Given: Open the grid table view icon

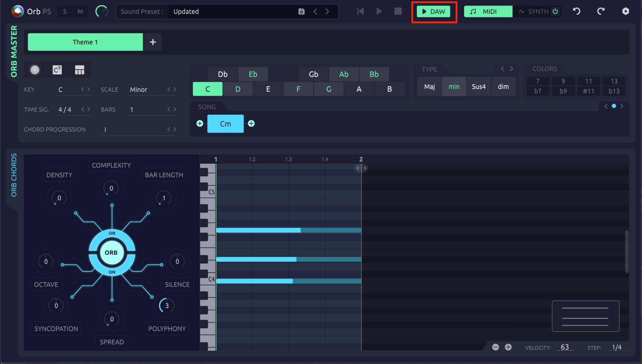Looking at the screenshot, I should 79,70.
